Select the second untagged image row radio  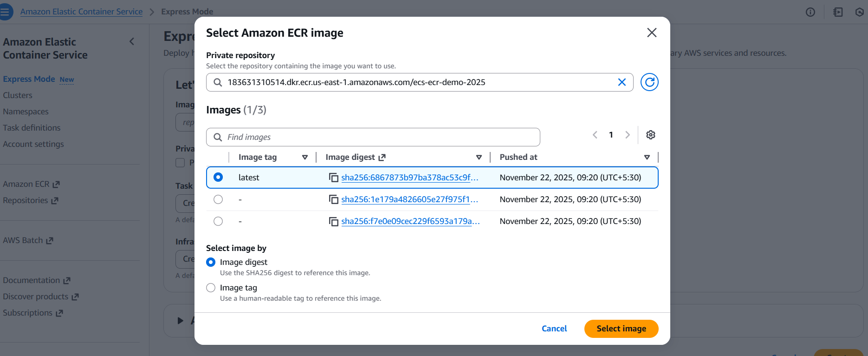click(218, 199)
